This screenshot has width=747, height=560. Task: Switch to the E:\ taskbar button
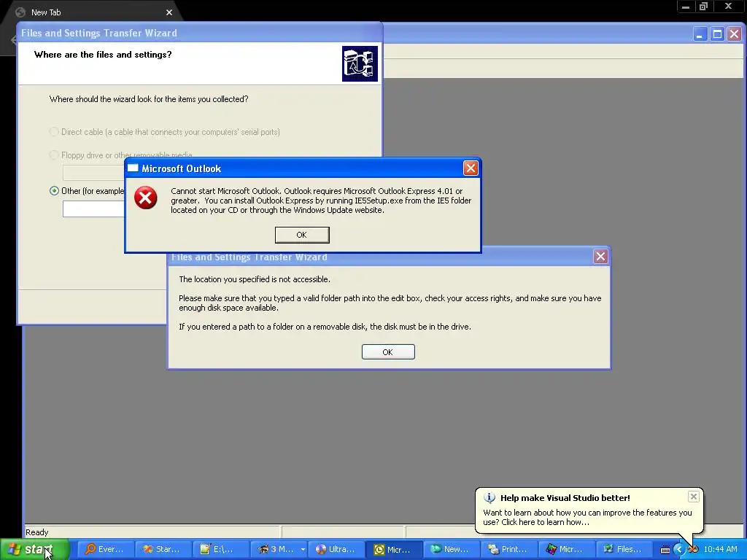(220, 549)
